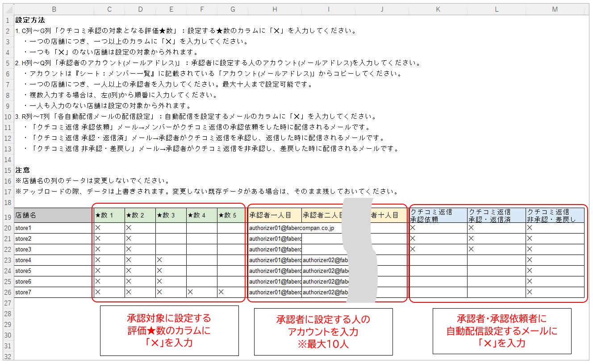
Task: Click store4's authorizer02 email cell
Action: (325, 260)
